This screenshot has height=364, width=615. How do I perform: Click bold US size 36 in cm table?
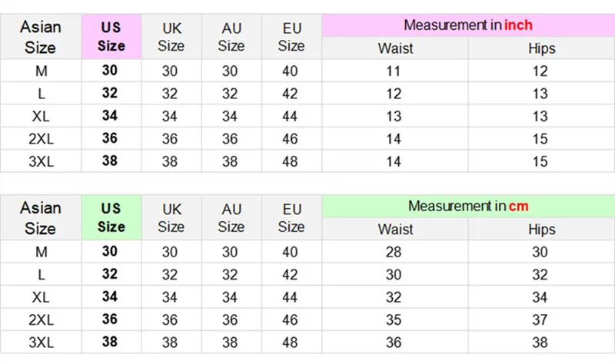pos(111,319)
